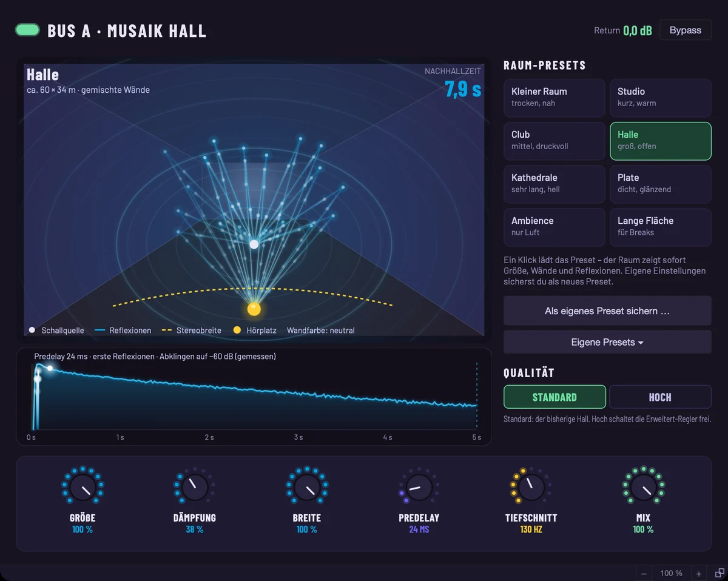The width and height of the screenshot is (728, 581).
Task: Click the yellow listener position dot in room
Action: tap(254, 309)
